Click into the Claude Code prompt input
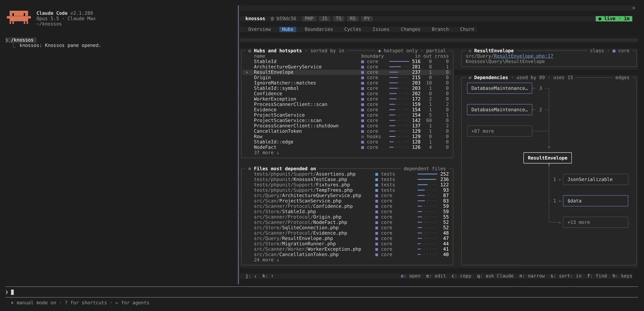This screenshot has height=311, width=644. coord(322,292)
